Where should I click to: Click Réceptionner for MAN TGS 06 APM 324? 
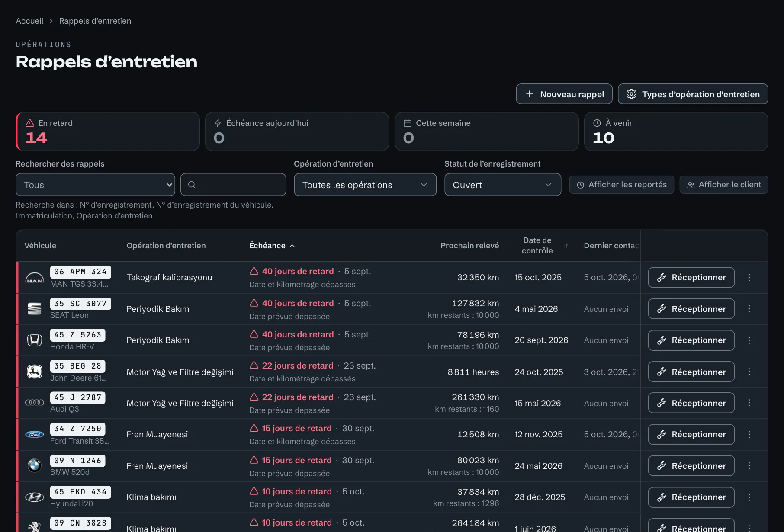(691, 277)
